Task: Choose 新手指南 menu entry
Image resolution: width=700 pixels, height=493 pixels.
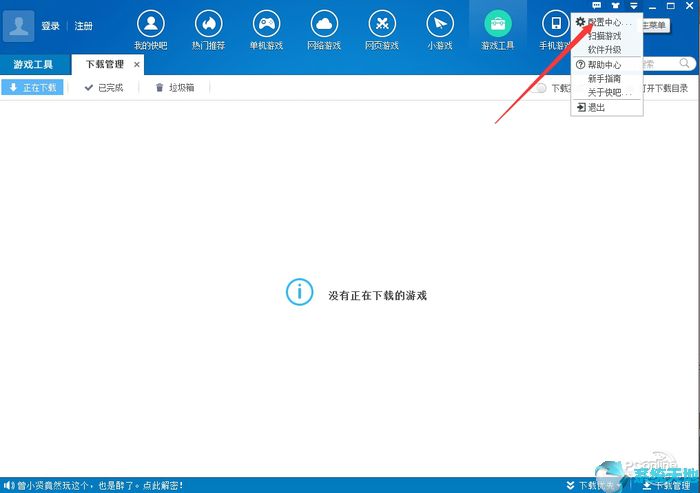Action: tap(607, 79)
